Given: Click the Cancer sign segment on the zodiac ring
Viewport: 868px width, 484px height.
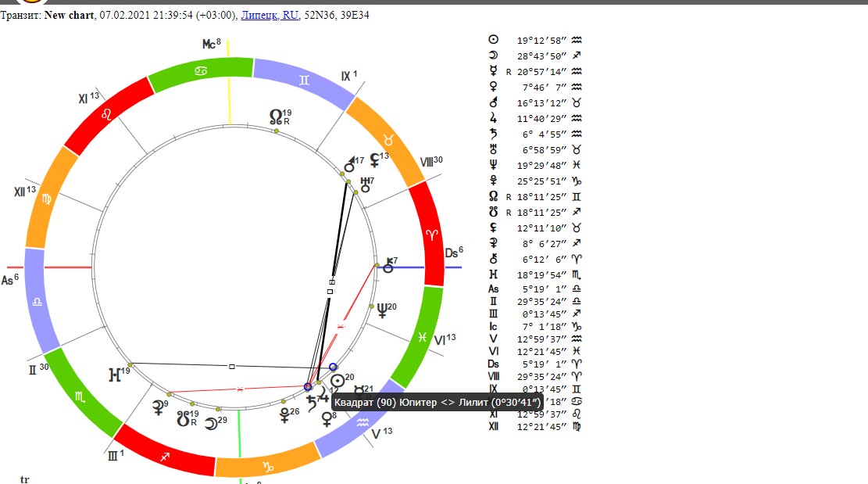Looking at the screenshot, I should (201, 71).
